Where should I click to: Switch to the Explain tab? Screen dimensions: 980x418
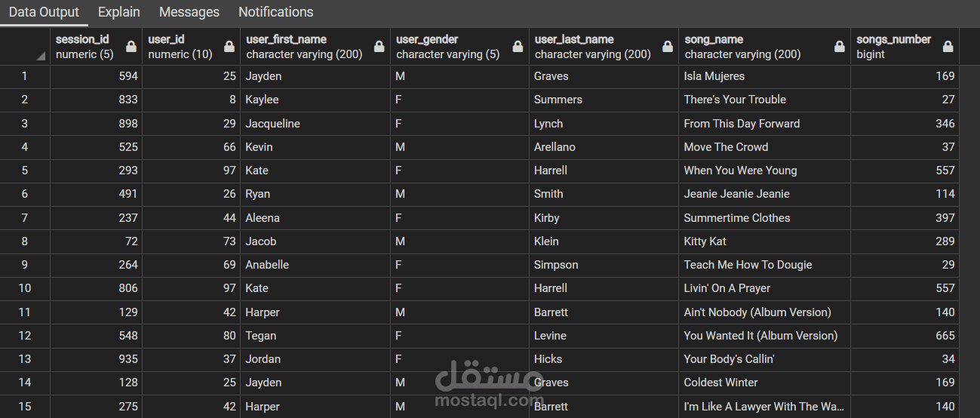(119, 12)
